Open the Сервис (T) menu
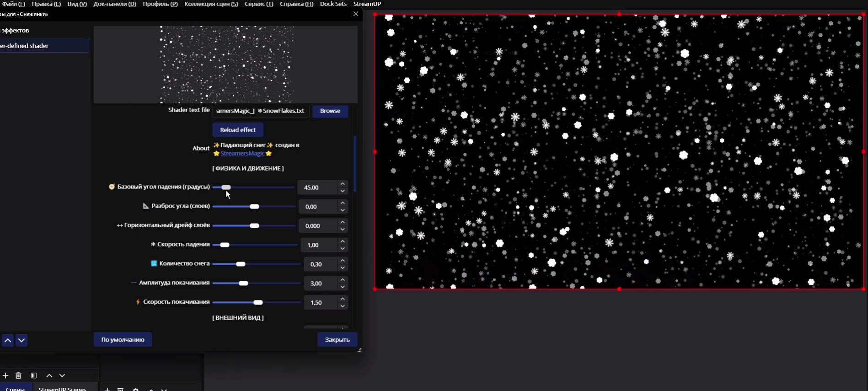Screen dimensions: 868x391 [259, 4]
